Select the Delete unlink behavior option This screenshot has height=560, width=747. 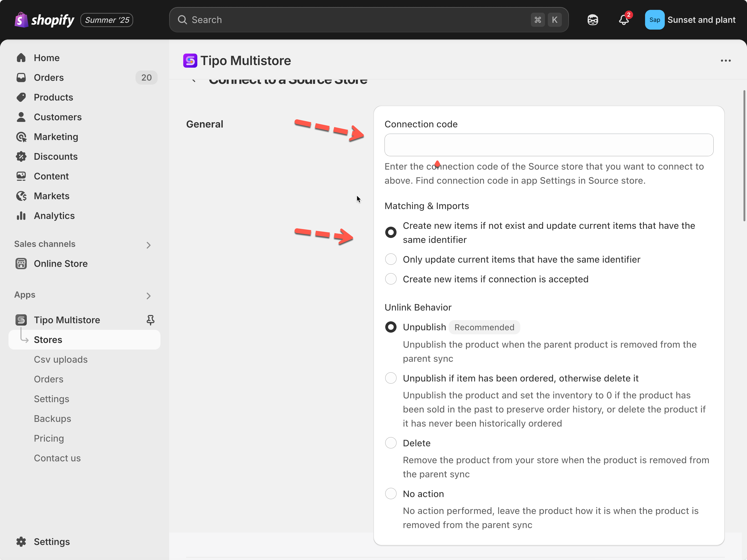pyautogui.click(x=391, y=443)
